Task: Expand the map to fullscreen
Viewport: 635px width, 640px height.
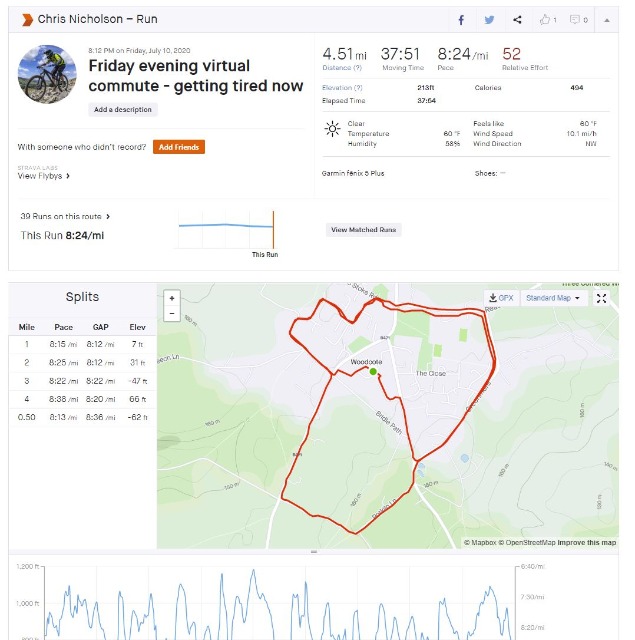Action: [601, 298]
